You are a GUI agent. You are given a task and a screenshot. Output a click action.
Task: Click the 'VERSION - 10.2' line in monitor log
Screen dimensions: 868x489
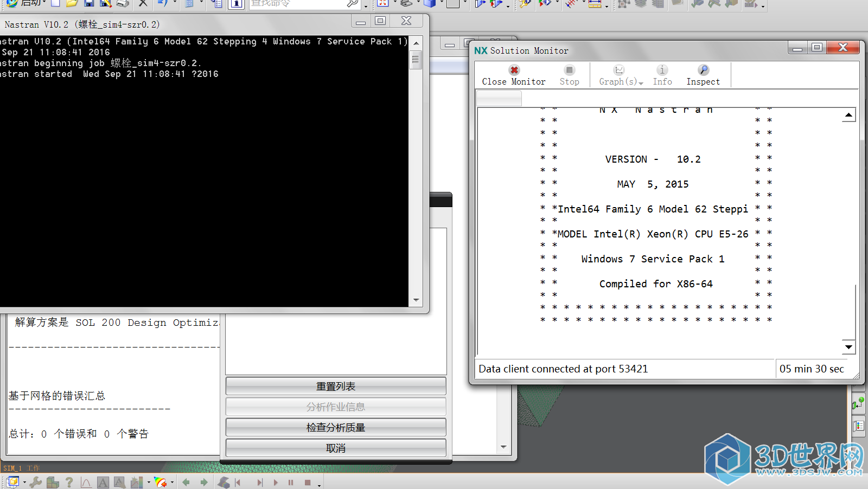click(653, 159)
